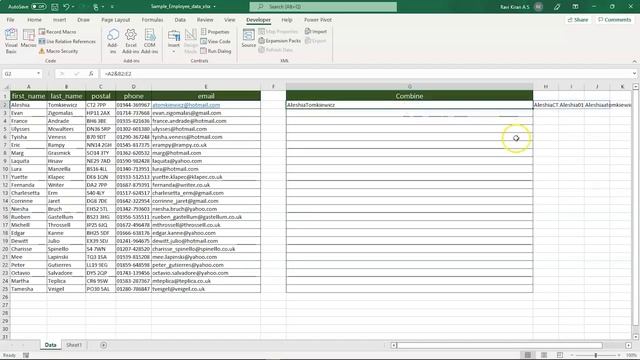This screenshot has width=640, height=360.
Task: Open XML Source pane
Action: 248,38
